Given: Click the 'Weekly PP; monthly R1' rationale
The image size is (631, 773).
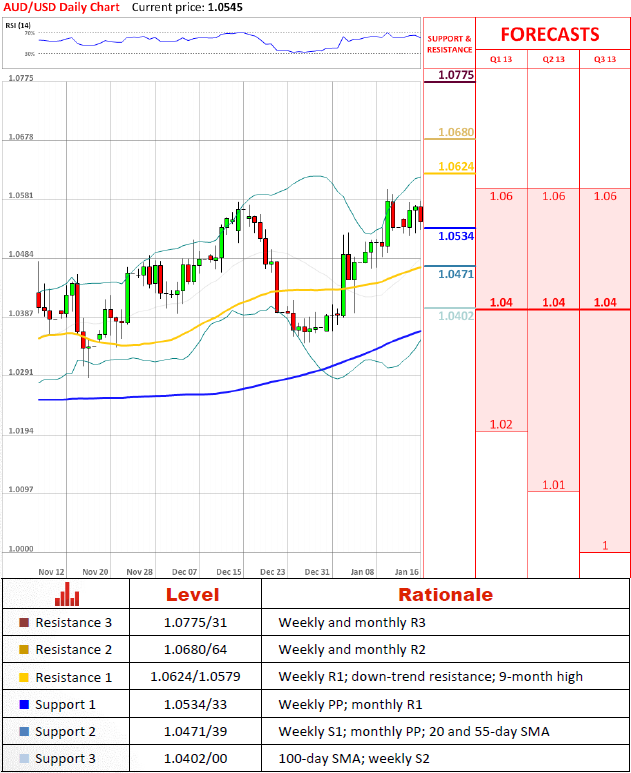Looking at the screenshot, I should coord(350,704).
